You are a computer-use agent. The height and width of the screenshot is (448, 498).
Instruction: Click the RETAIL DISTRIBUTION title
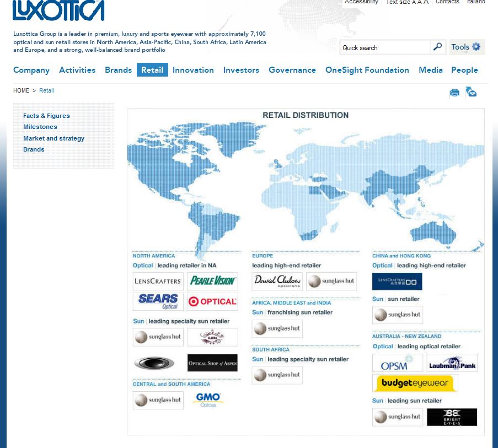tap(306, 115)
